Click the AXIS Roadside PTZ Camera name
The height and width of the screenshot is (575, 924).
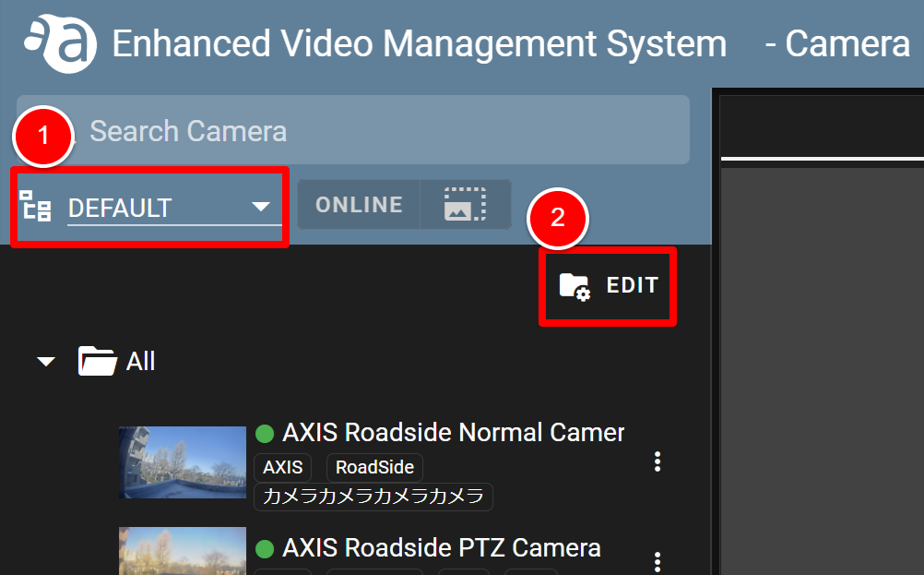(x=442, y=548)
